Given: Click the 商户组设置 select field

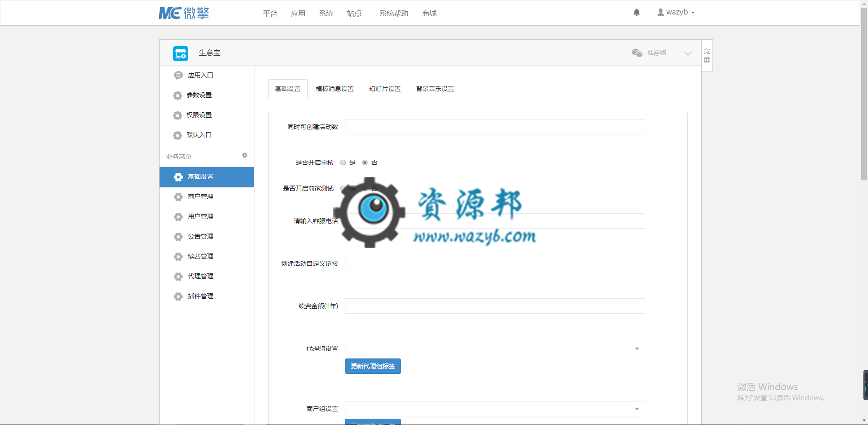Looking at the screenshot, I should (x=495, y=409).
